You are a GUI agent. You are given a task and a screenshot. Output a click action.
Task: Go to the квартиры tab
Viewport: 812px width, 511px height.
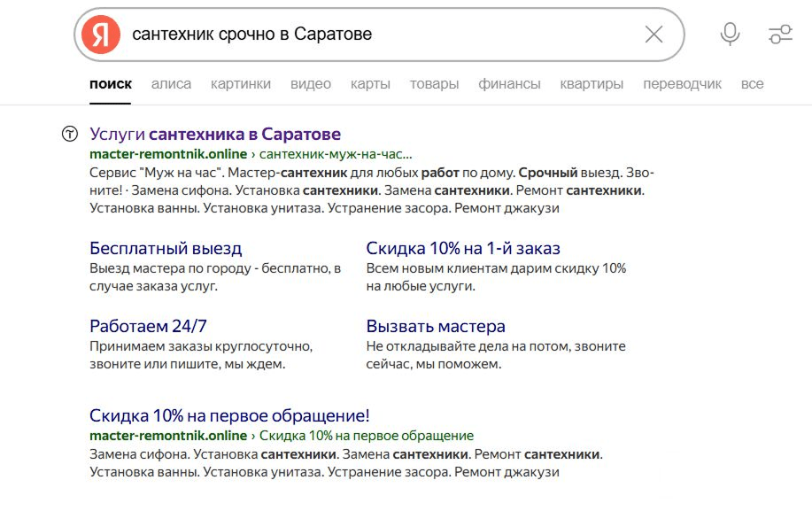[x=592, y=84]
